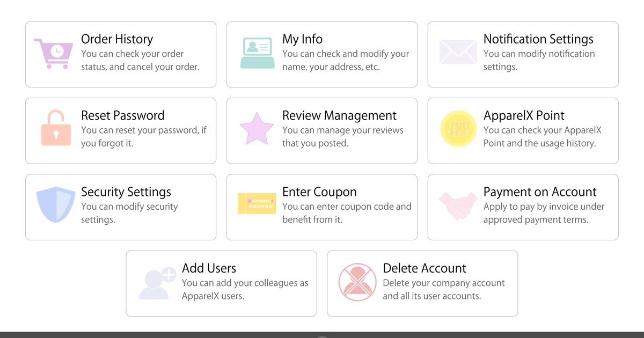Click text 'Point and the usage history.'
This screenshot has height=338, width=644.
click(539, 143)
